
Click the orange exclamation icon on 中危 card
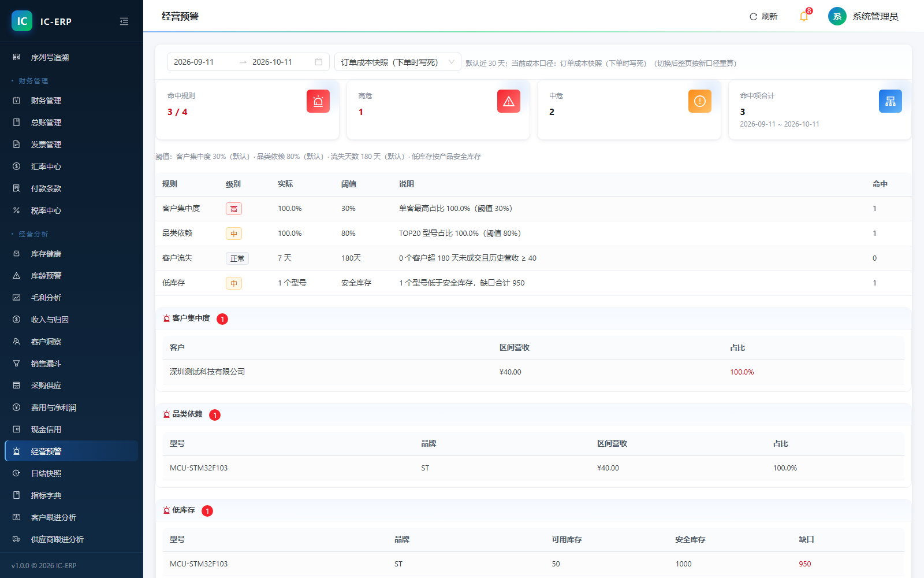pos(700,101)
